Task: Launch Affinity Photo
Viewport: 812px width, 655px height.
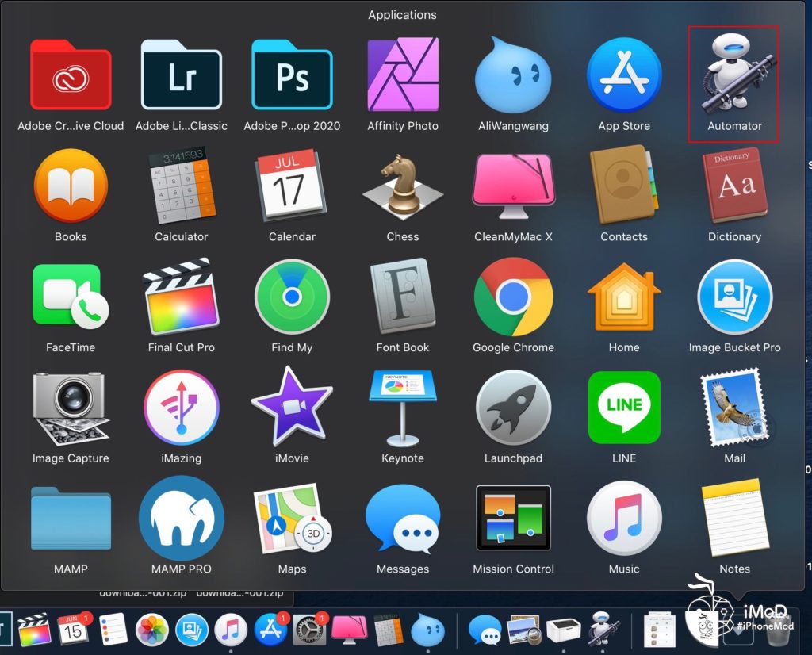Action: click(403, 76)
